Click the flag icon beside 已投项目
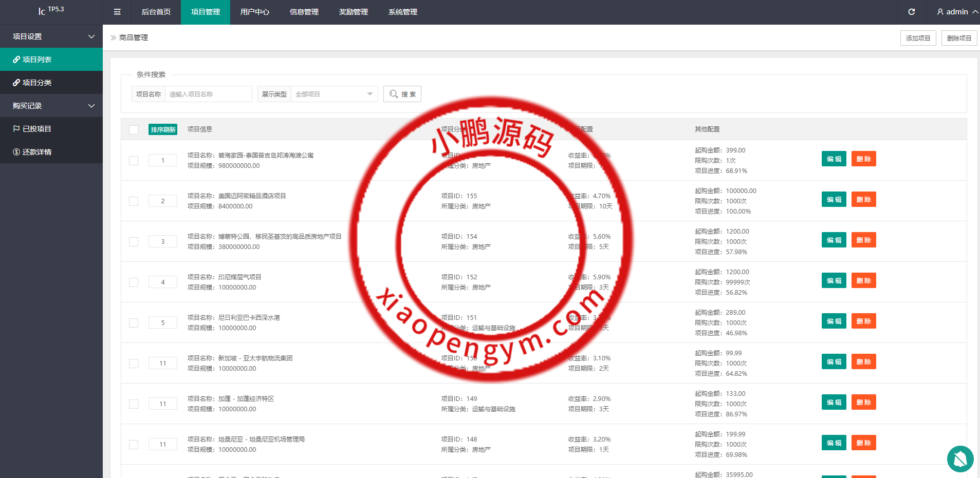980x478 pixels. (x=16, y=129)
